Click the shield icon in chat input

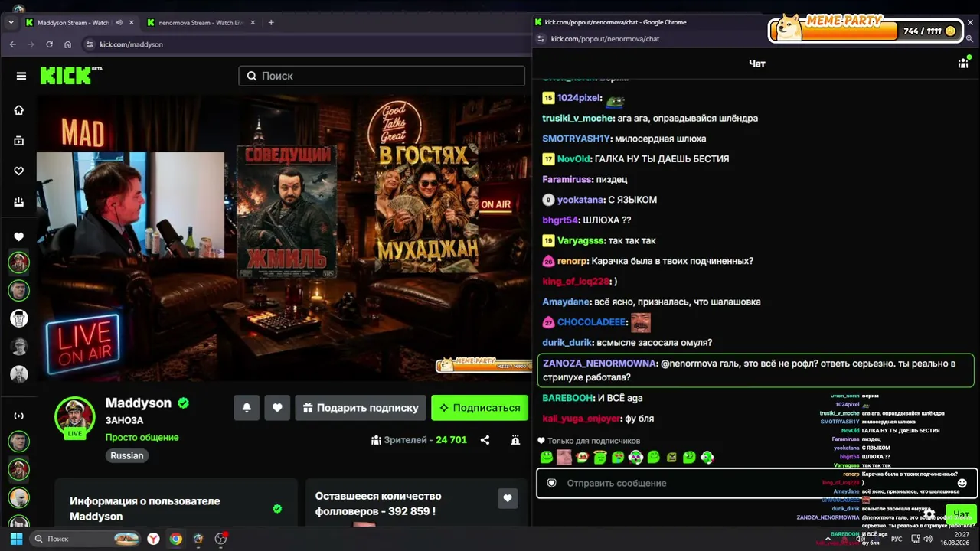tap(551, 483)
